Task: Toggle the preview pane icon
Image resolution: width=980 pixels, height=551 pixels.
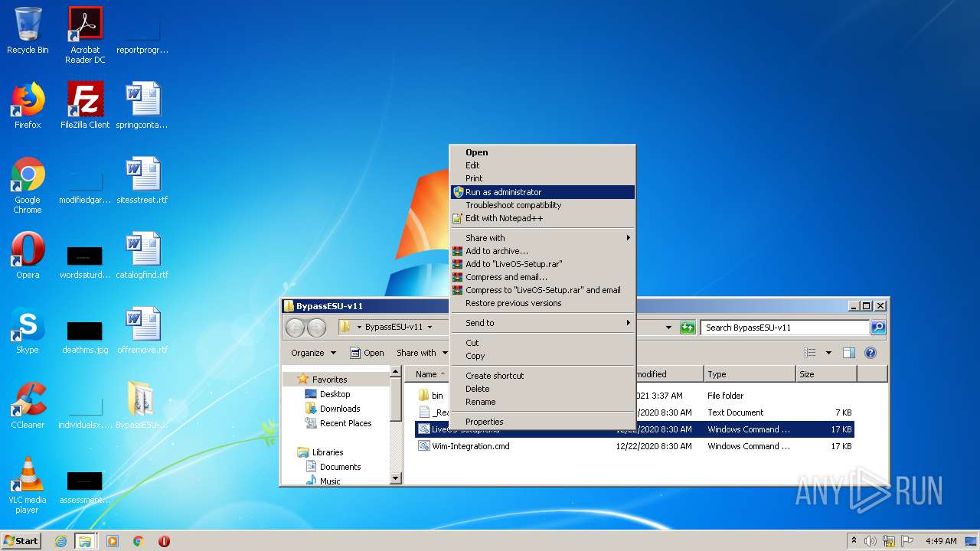Action: pyautogui.click(x=848, y=353)
